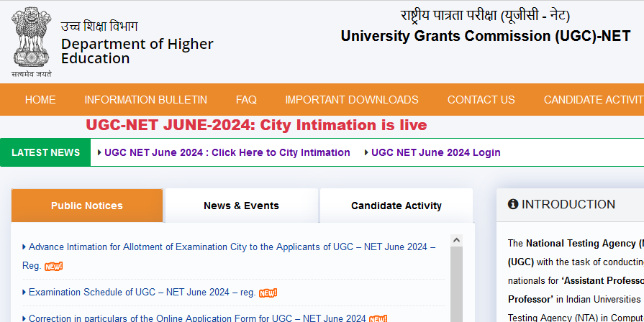Viewport: 644px width, 322px height.
Task: Expand the CANDIDATE ACTIVITY navigation menu
Action: point(594,100)
